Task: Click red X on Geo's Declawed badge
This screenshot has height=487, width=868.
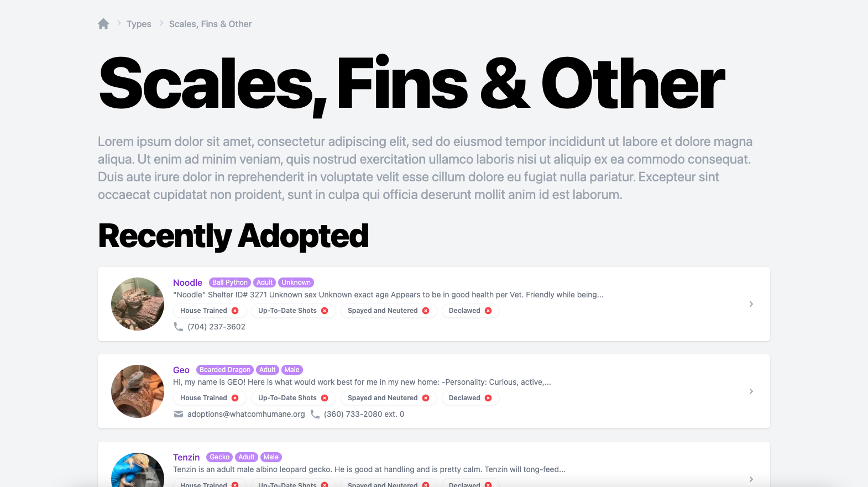Action: [x=488, y=398]
